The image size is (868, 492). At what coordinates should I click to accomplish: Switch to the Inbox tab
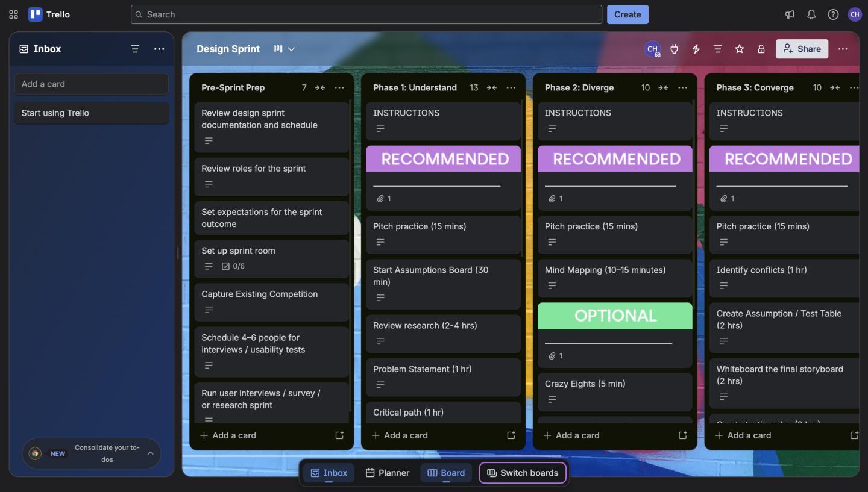click(329, 473)
